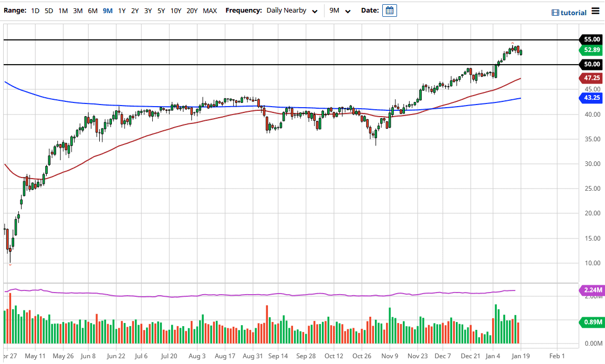Select the MAX range option
The height and width of the screenshot is (364, 605).
point(210,10)
